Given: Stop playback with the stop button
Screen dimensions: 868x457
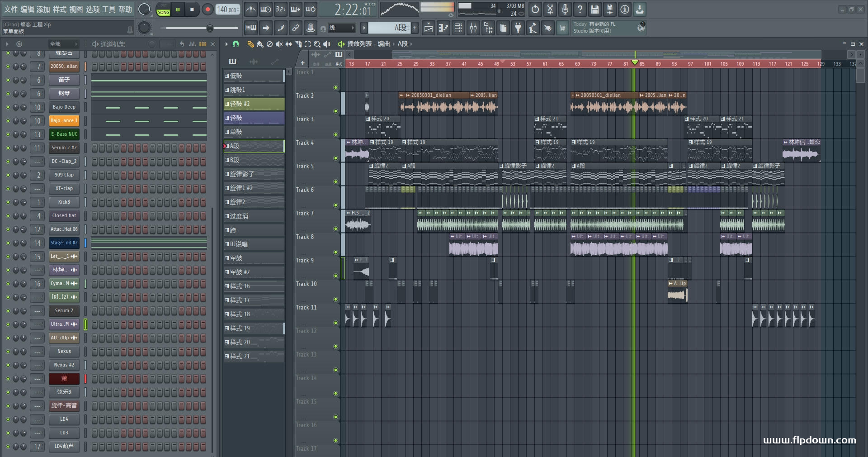Looking at the screenshot, I should click(x=192, y=10).
